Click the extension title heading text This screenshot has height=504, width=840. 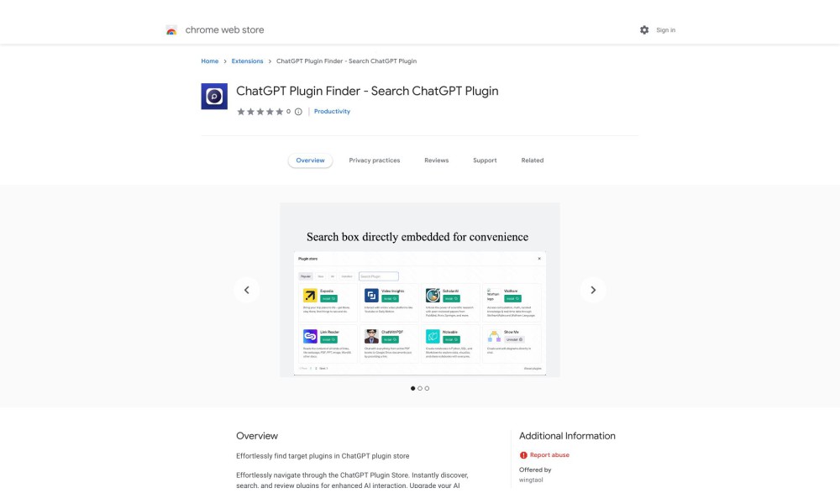click(x=367, y=91)
